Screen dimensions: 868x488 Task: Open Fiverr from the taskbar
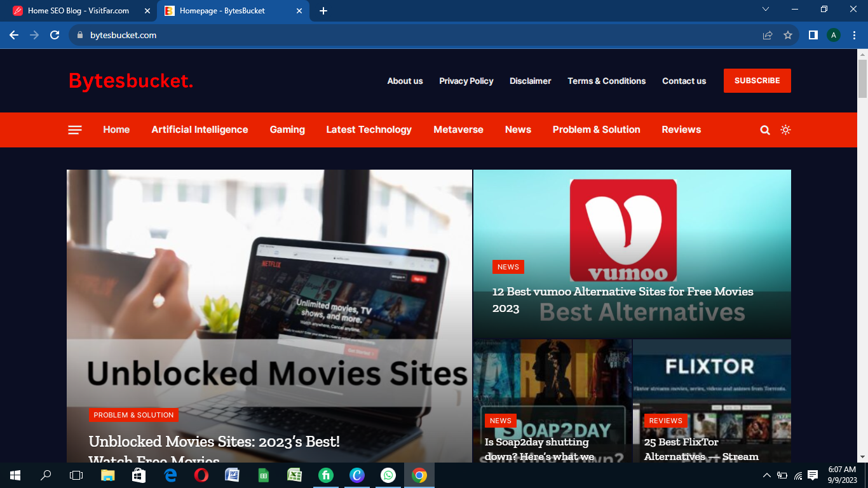point(326,475)
